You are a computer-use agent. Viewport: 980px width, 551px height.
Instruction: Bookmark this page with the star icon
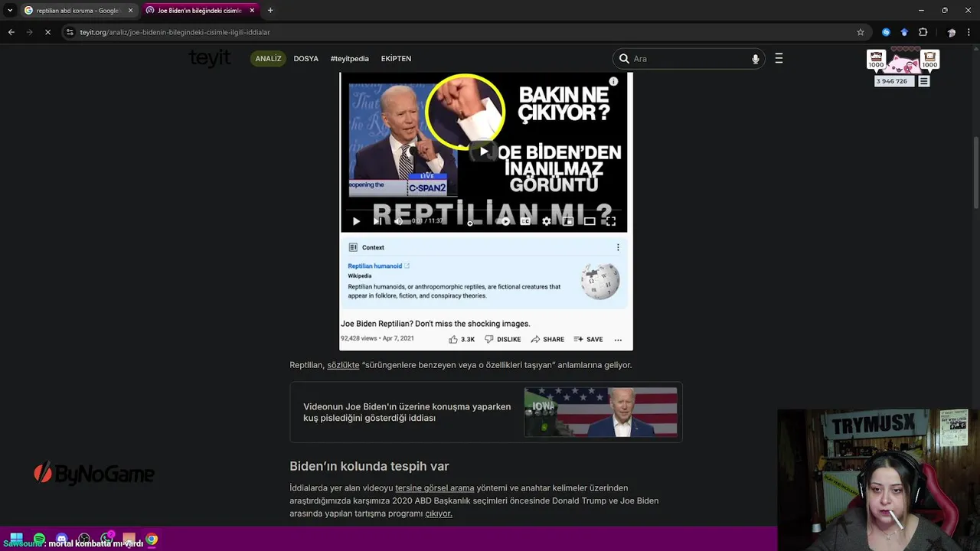861,32
